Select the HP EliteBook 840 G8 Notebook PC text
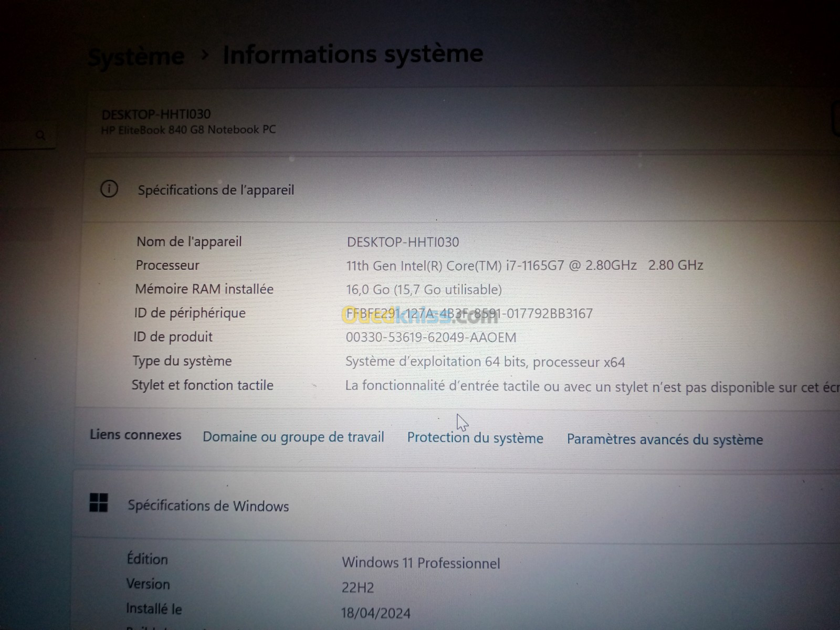840x630 pixels. click(x=188, y=130)
